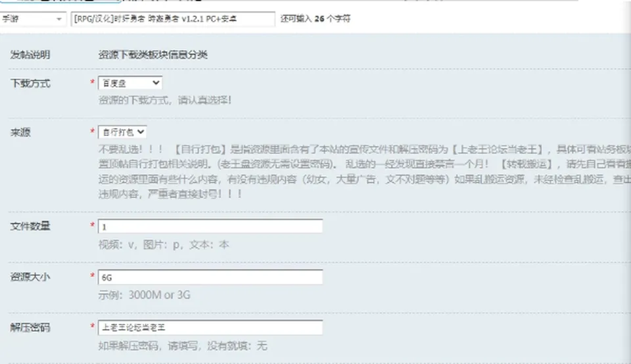Click the 资源大小 input containing 6G
Image resolution: width=631 pixels, height=364 pixels.
click(x=210, y=277)
